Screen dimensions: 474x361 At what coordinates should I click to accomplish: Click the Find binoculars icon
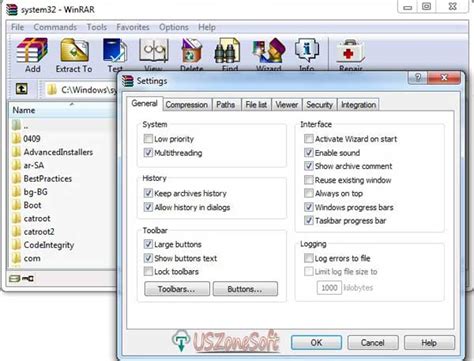tap(227, 51)
